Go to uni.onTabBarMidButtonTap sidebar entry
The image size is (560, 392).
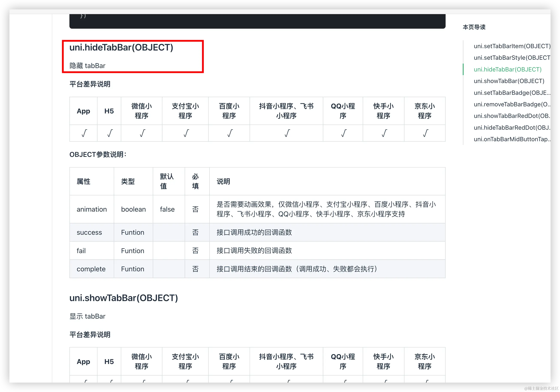(511, 139)
